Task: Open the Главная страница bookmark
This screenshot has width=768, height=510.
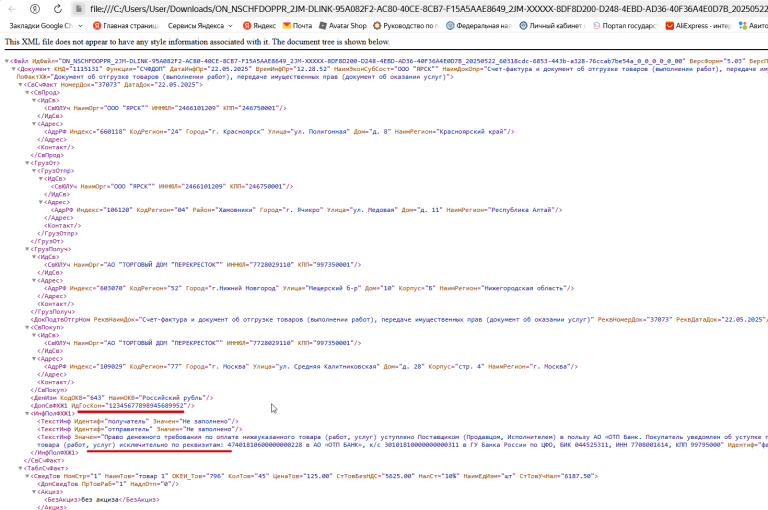Action: [126, 25]
